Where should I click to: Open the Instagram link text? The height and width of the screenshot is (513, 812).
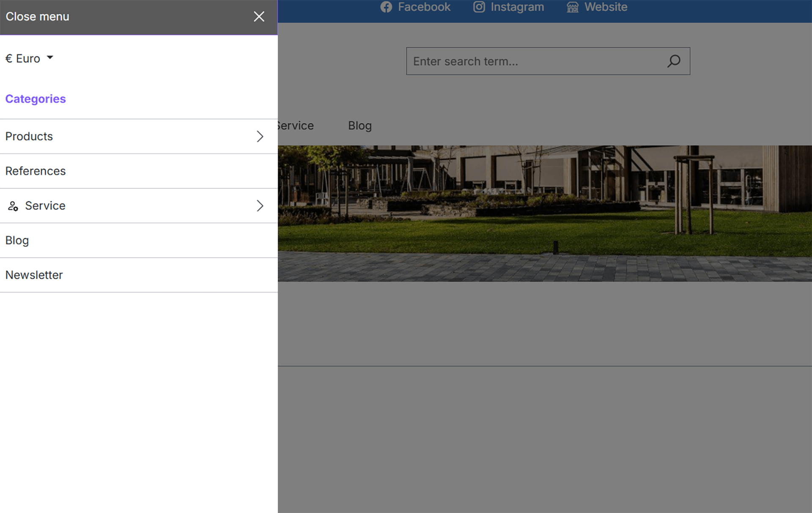(x=517, y=7)
